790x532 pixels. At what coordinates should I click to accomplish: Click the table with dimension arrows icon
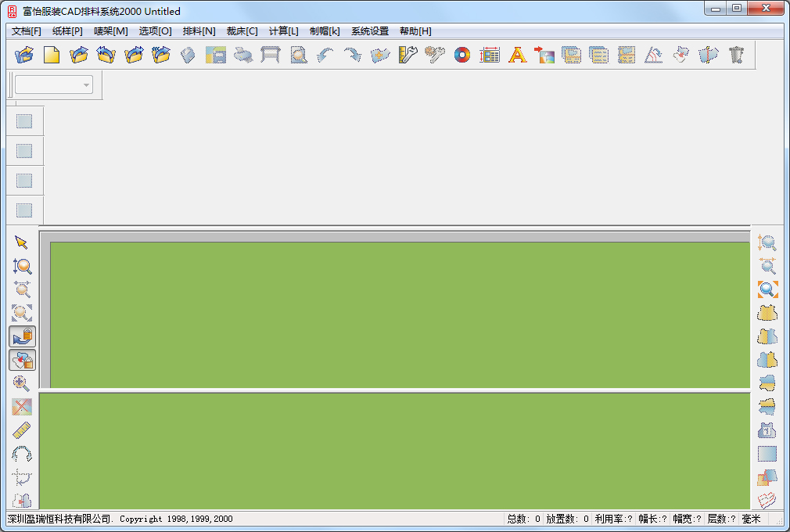pos(490,55)
